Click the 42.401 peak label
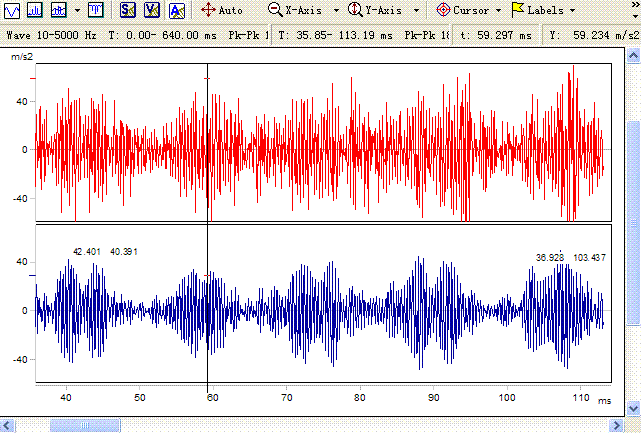Viewport: 641px width, 433px height. [x=87, y=252]
